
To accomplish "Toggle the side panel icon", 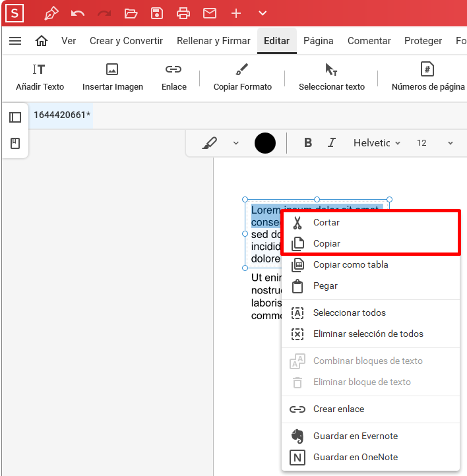I will pos(15,117).
